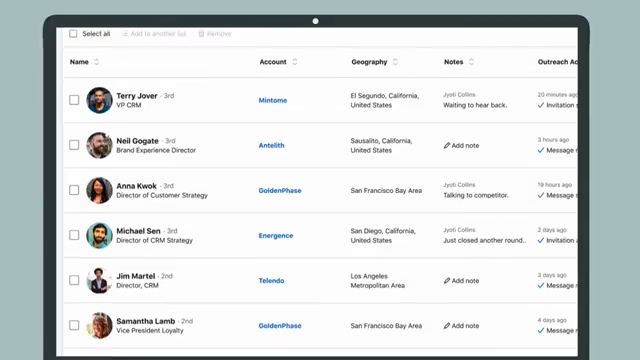The image size is (640, 360).
Task: Click 'Vice President Loyalty' title text
Action: pos(150,331)
